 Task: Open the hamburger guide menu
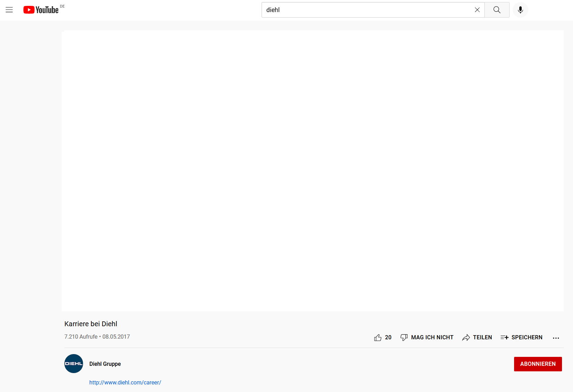(9, 10)
